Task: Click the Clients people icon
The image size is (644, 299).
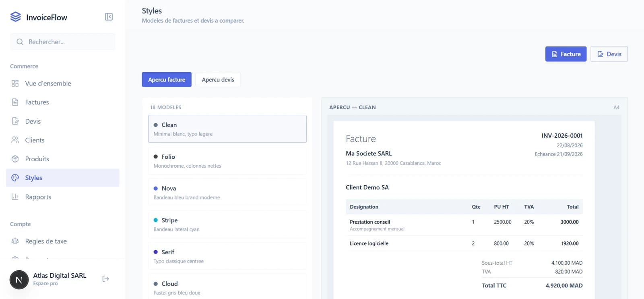Action: pos(15,140)
